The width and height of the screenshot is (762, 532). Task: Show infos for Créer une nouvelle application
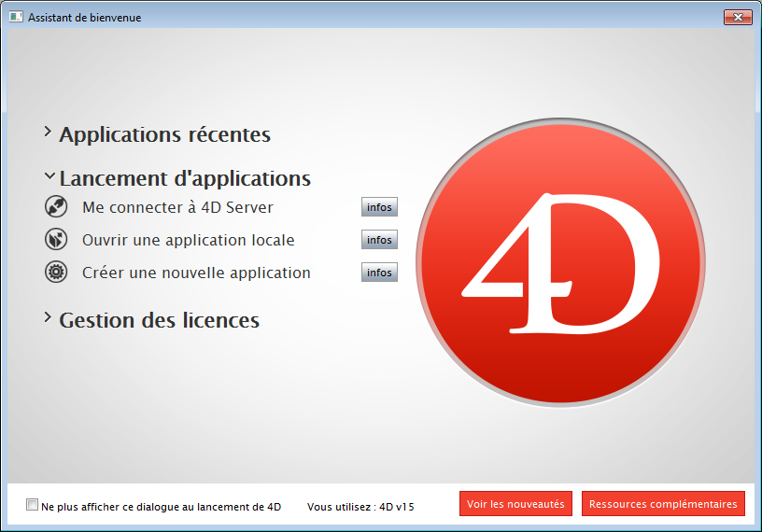pos(379,273)
